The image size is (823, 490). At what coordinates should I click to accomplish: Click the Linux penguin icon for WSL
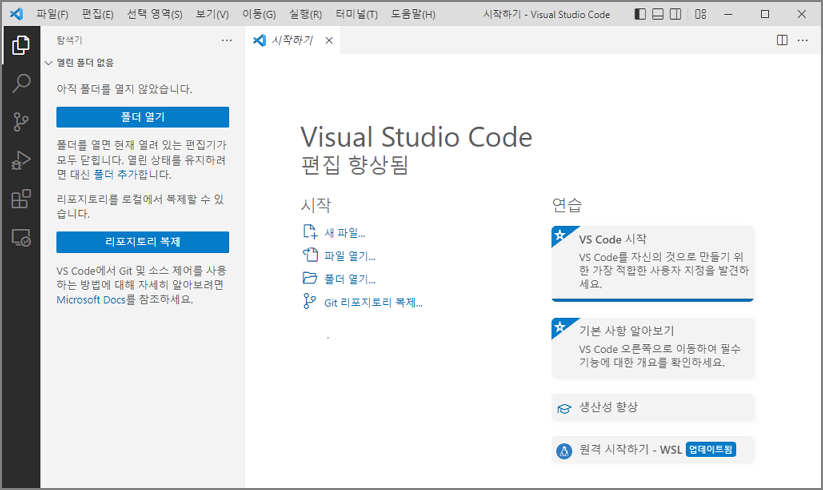(564, 451)
